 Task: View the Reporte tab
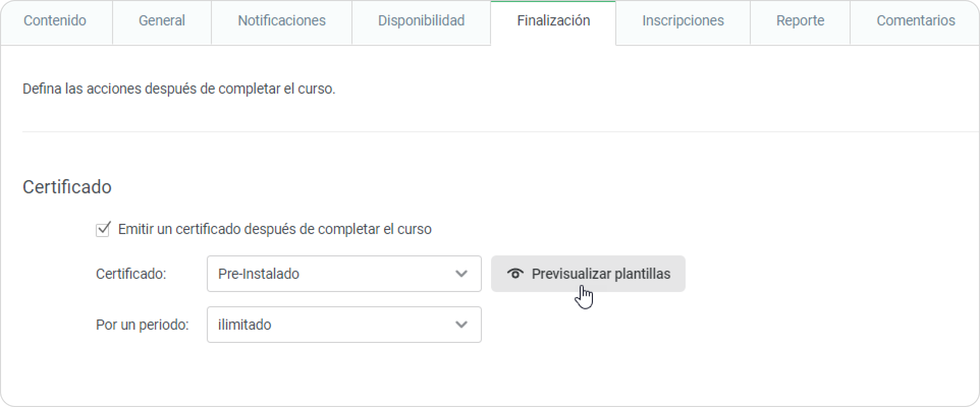(x=800, y=21)
